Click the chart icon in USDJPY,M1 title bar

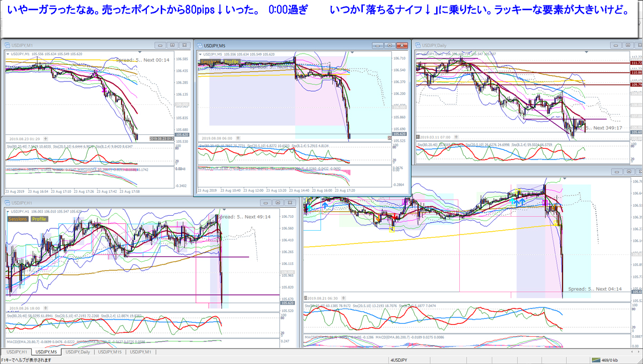7,45
